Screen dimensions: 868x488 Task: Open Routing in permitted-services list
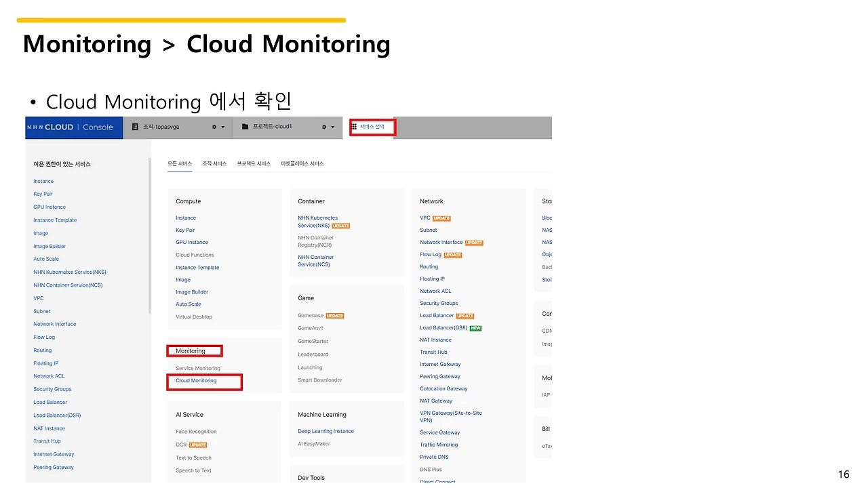(x=43, y=350)
